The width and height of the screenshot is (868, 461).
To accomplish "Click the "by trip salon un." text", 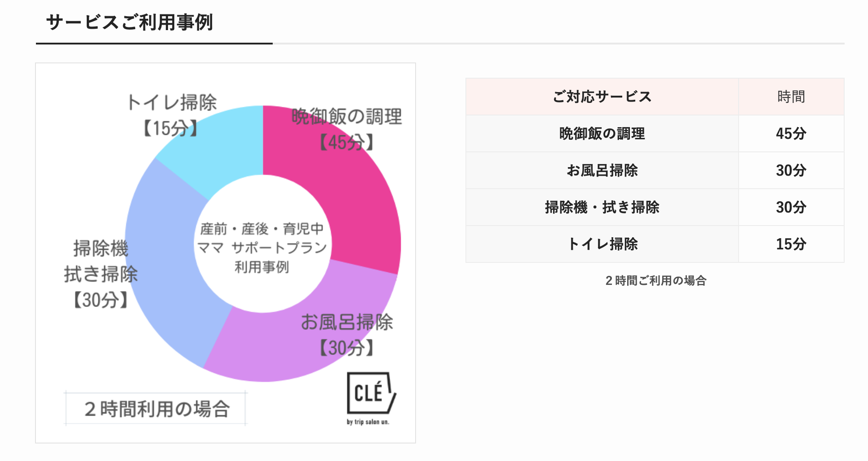I will pyautogui.click(x=368, y=422).
